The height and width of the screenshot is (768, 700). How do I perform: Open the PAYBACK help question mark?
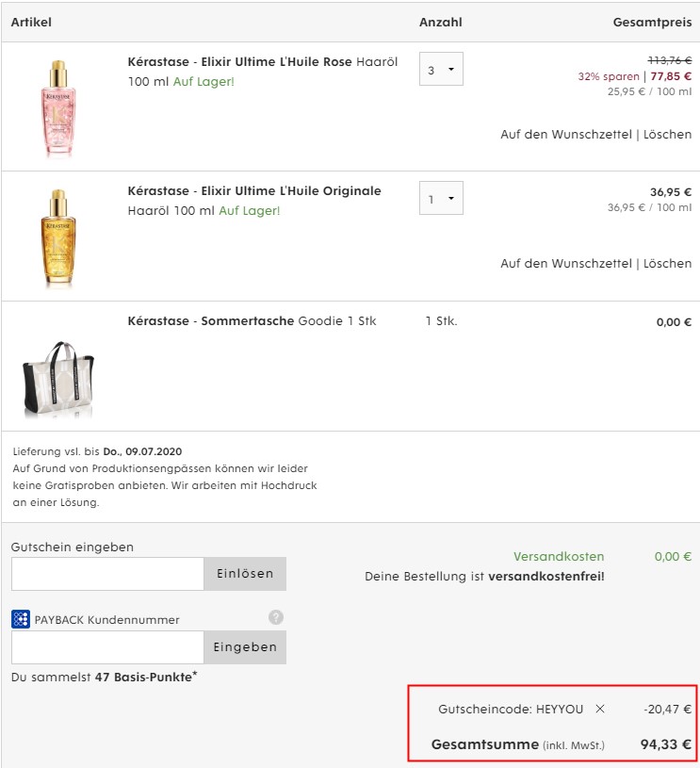(276, 617)
